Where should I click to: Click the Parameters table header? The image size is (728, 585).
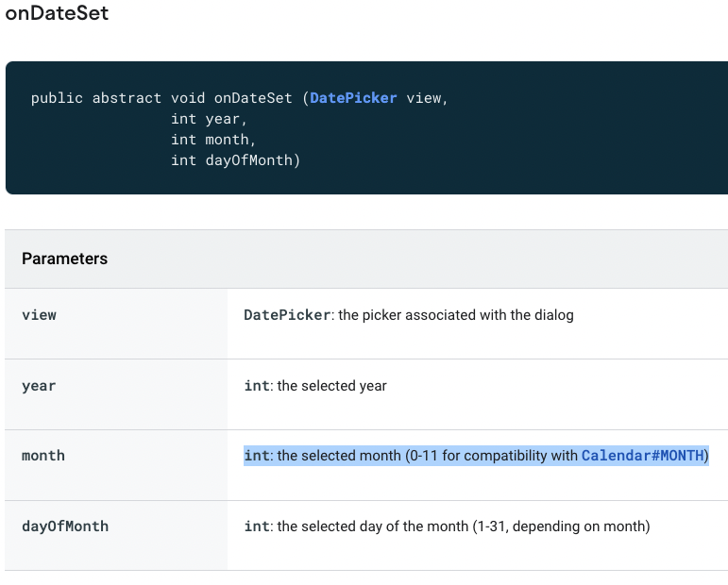(x=64, y=259)
